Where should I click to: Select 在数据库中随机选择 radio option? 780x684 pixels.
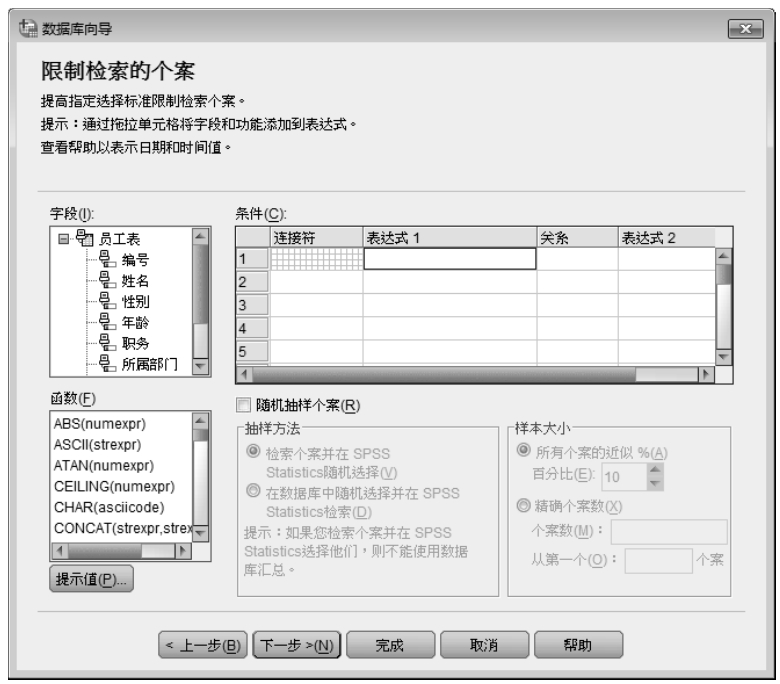pos(253,491)
